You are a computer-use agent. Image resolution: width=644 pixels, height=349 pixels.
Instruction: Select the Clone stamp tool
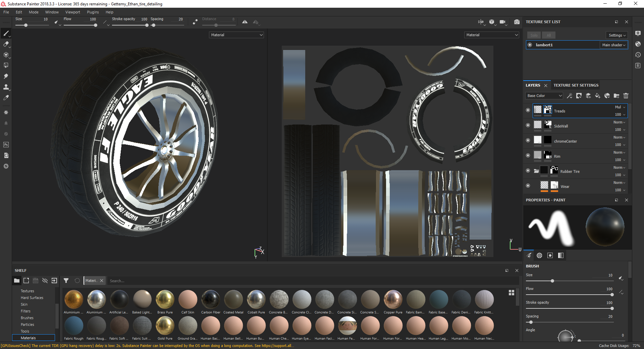(6, 87)
